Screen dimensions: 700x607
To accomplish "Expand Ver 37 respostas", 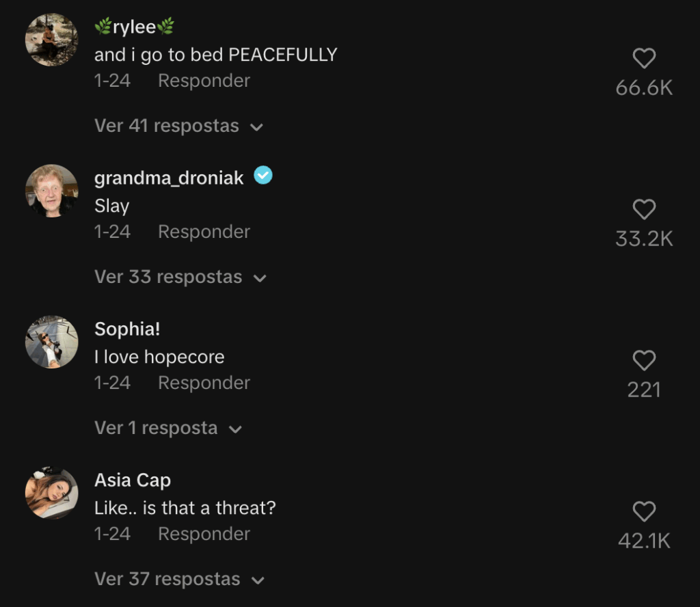I will click(179, 580).
